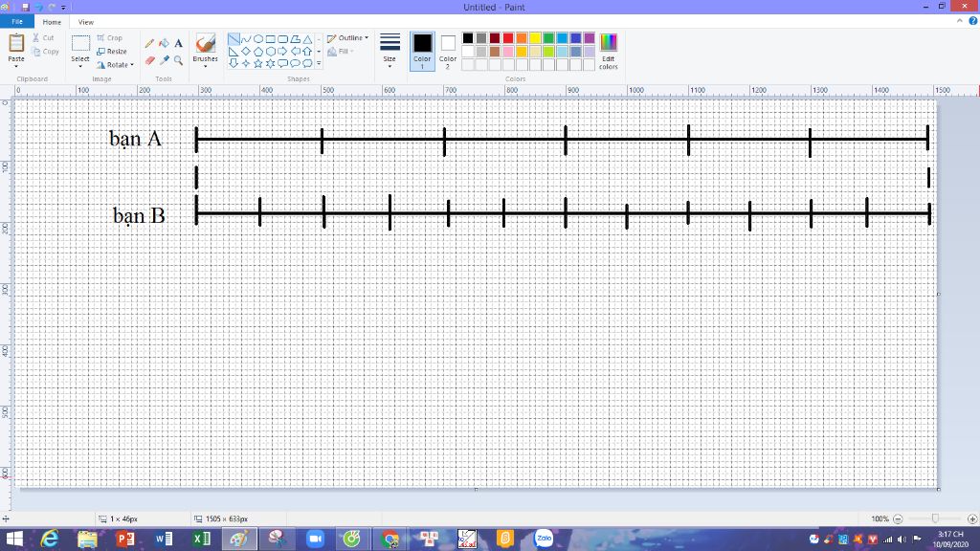This screenshot has height=551, width=980.
Task: Click the Resize button
Action: (x=112, y=52)
